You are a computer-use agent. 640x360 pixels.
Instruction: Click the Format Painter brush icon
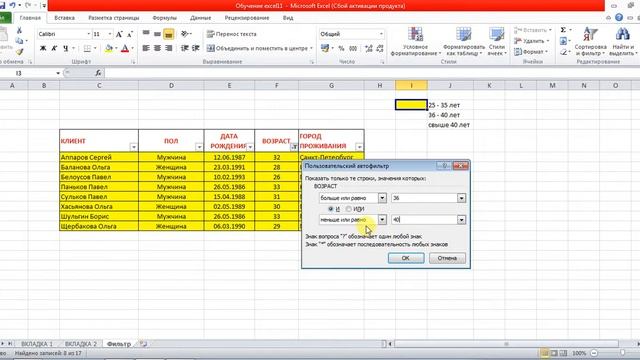[x=19, y=51]
